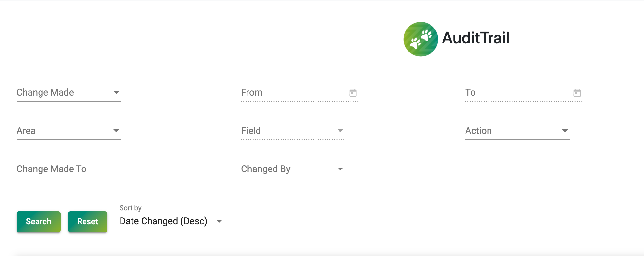Click the arrow icon beside Change Made

click(x=116, y=92)
